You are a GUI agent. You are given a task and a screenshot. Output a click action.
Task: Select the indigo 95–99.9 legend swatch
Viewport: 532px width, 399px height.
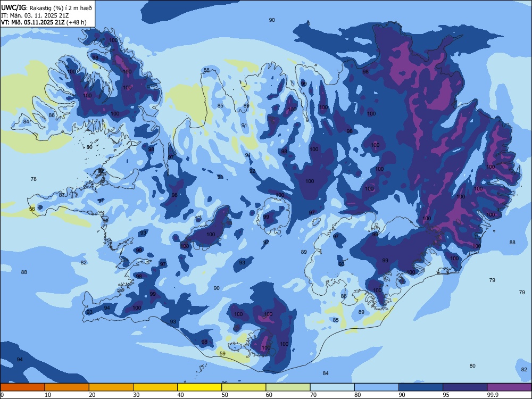pos(465,387)
